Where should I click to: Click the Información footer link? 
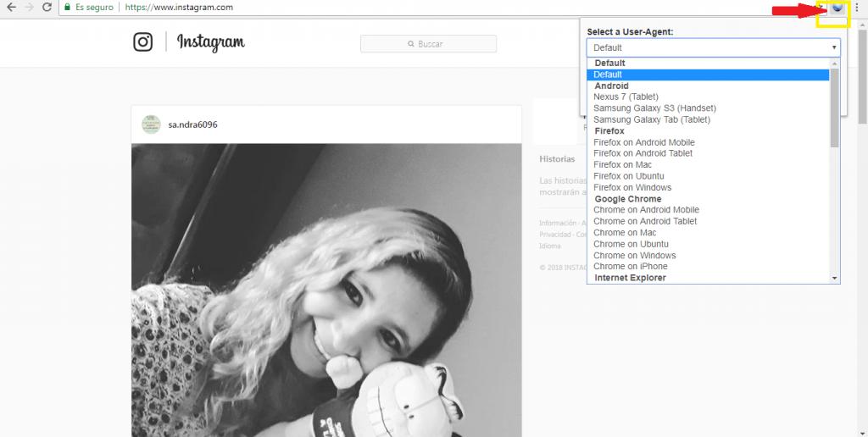[x=558, y=223]
